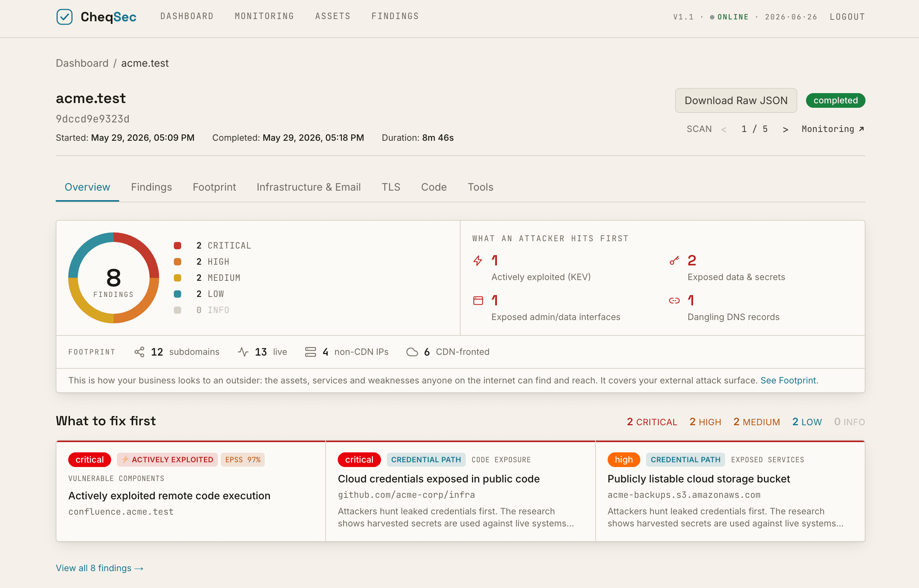
Task: Click the EPSS 97% tag
Action: (x=243, y=460)
